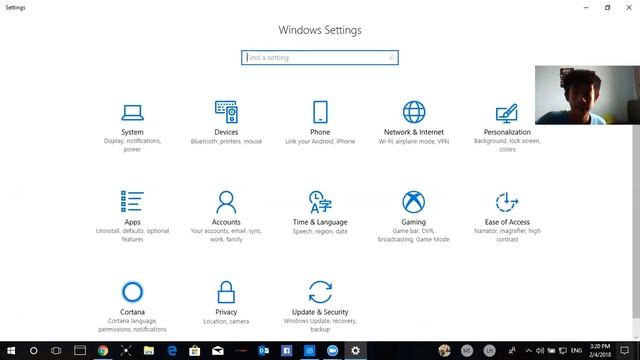
Task: Launch Google Chrome from taskbar
Action: pyautogui.click(x=103, y=351)
